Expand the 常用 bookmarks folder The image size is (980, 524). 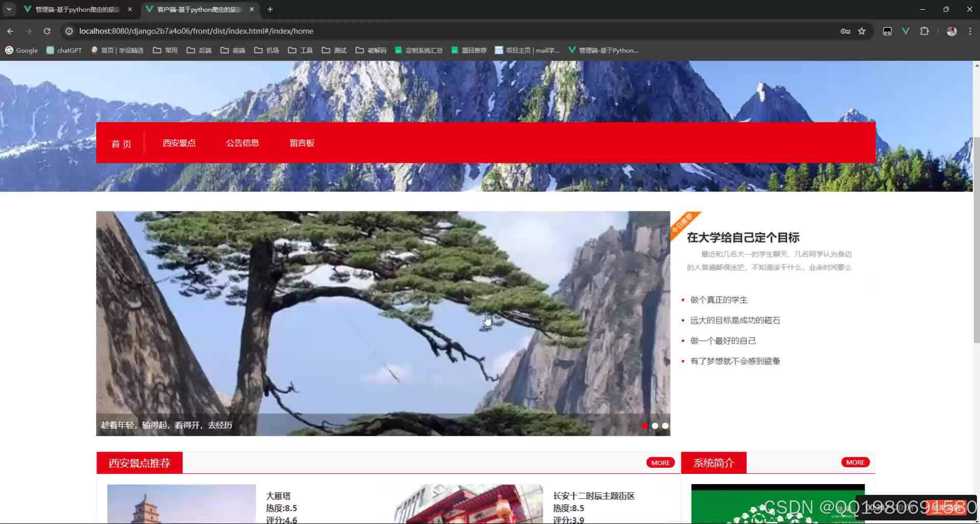[165, 50]
